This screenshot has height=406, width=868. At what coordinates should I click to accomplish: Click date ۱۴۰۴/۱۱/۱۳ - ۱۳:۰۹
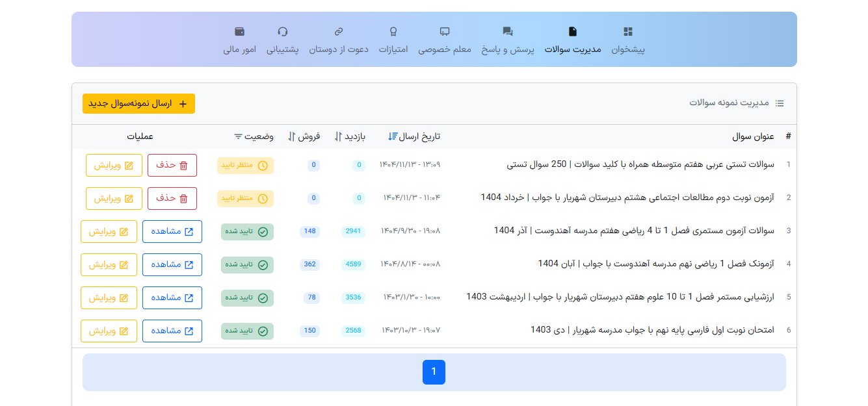pos(410,165)
